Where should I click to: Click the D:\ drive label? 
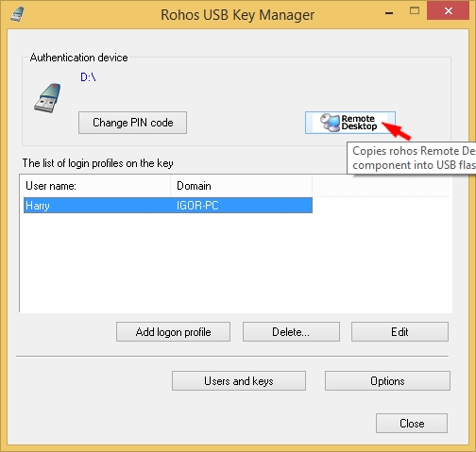tap(88, 77)
